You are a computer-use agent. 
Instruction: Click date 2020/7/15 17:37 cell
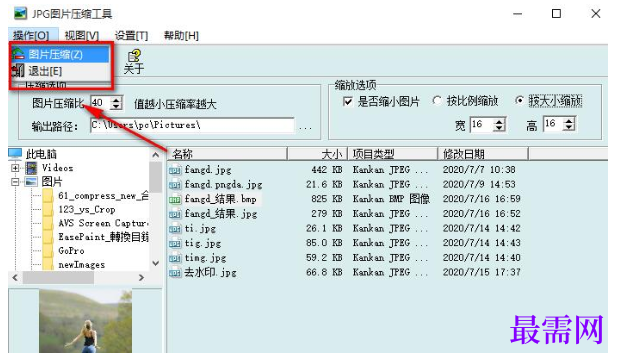tap(482, 272)
